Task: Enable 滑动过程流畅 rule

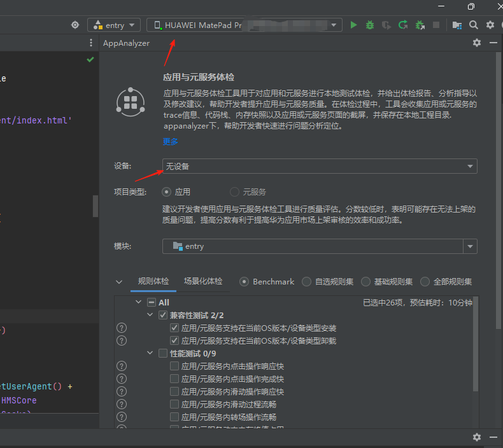Action: pos(174,404)
